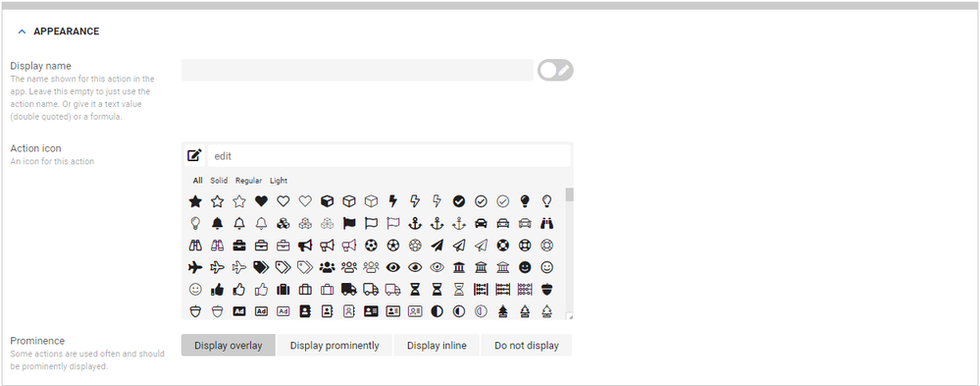This screenshot has height=386, width=980.
Task: Select the solid flag icon
Action: [349, 223]
